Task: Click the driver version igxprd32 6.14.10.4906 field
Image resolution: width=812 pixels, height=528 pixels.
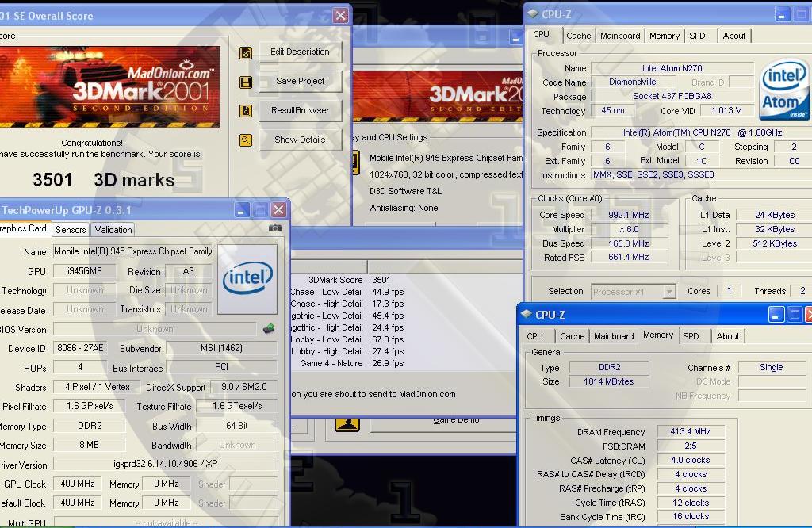Action: coord(165,464)
